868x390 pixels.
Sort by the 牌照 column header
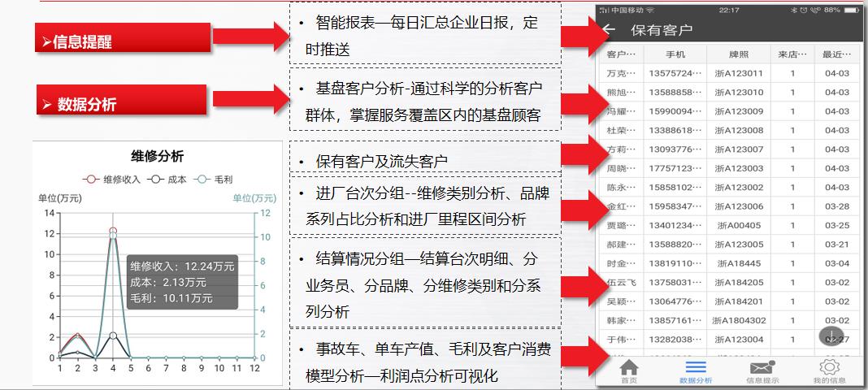point(738,54)
